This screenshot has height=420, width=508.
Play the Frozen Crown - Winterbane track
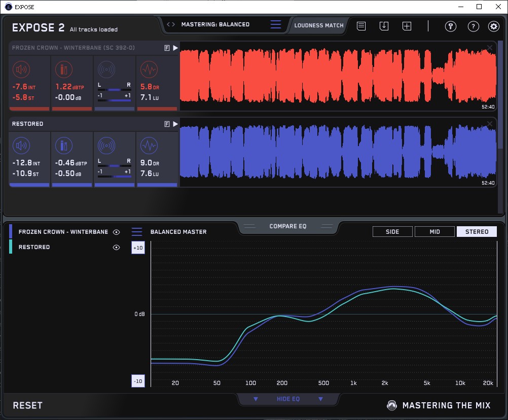point(175,48)
